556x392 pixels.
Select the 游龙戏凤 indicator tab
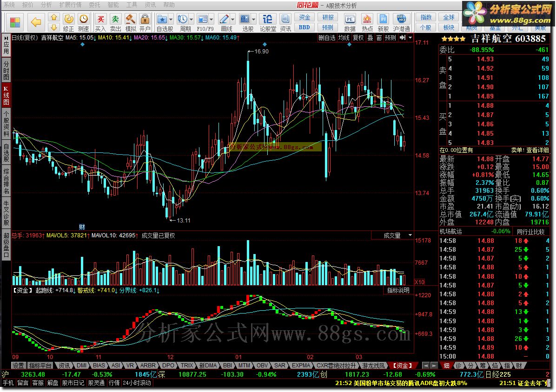(373, 365)
